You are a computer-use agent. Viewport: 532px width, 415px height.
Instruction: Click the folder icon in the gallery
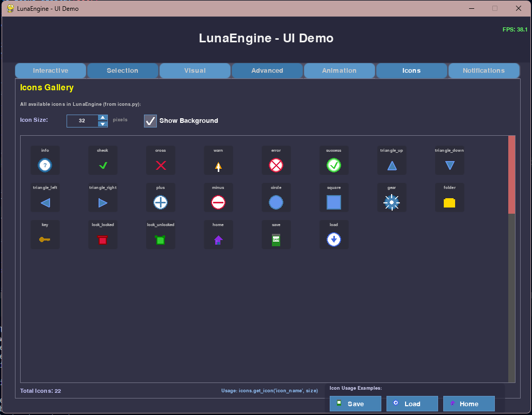click(x=449, y=202)
